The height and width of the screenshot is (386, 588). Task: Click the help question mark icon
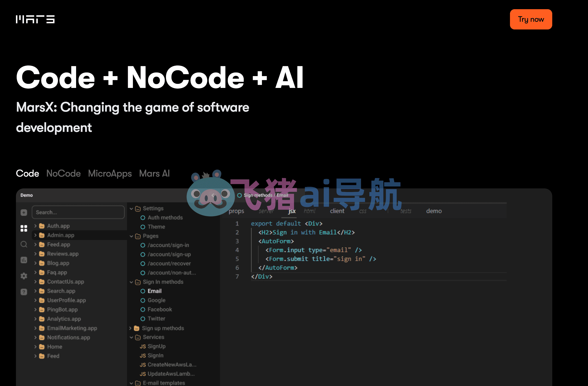(x=24, y=292)
